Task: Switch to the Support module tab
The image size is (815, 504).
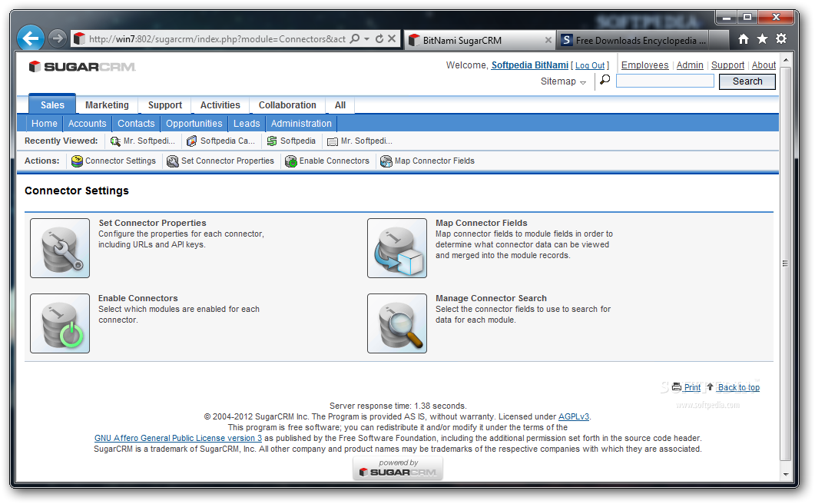Action: point(165,105)
